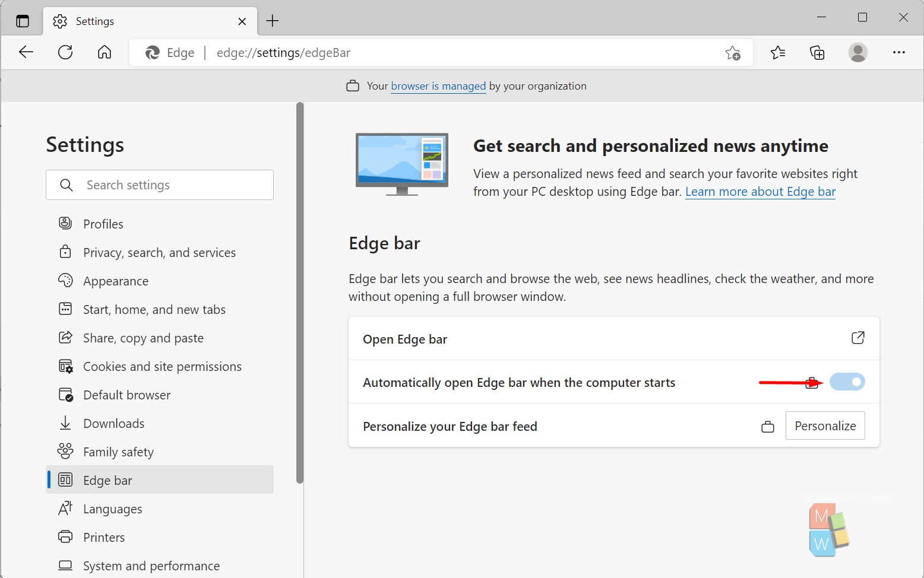Viewport: 924px width, 578px height.
Task: Open the Favorites list icon
Action: click(778, 53)
